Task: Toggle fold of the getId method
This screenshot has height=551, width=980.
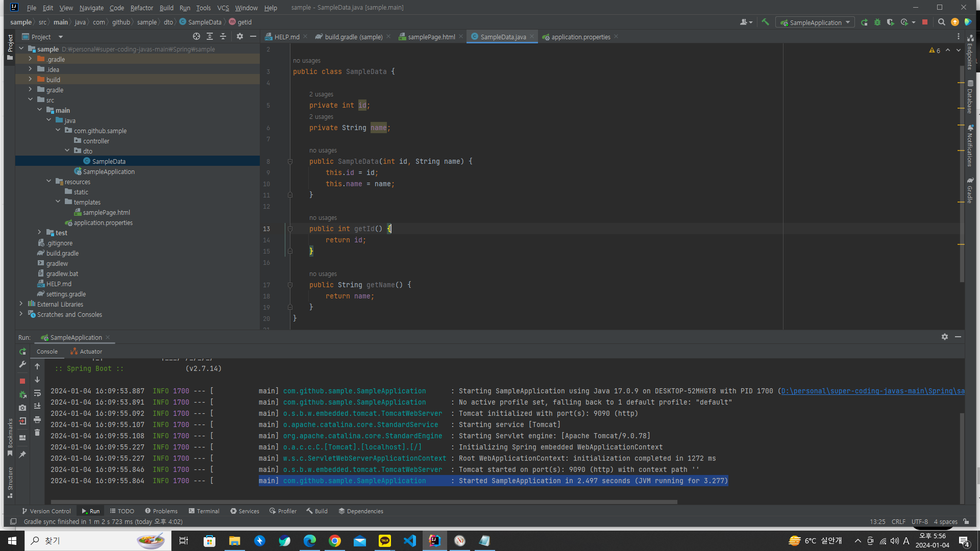Action: coord(290,229)
